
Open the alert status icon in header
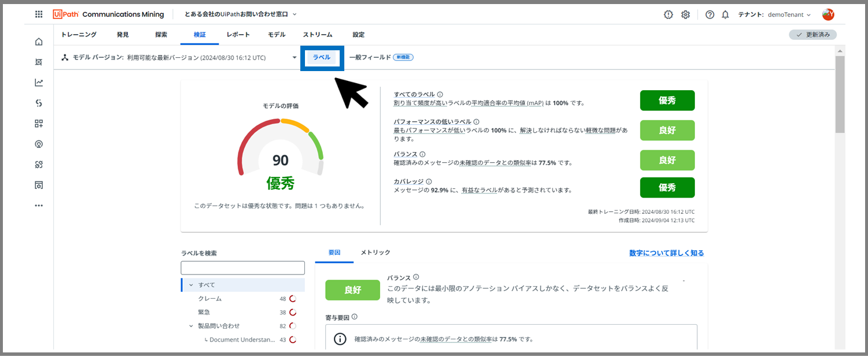668,14
